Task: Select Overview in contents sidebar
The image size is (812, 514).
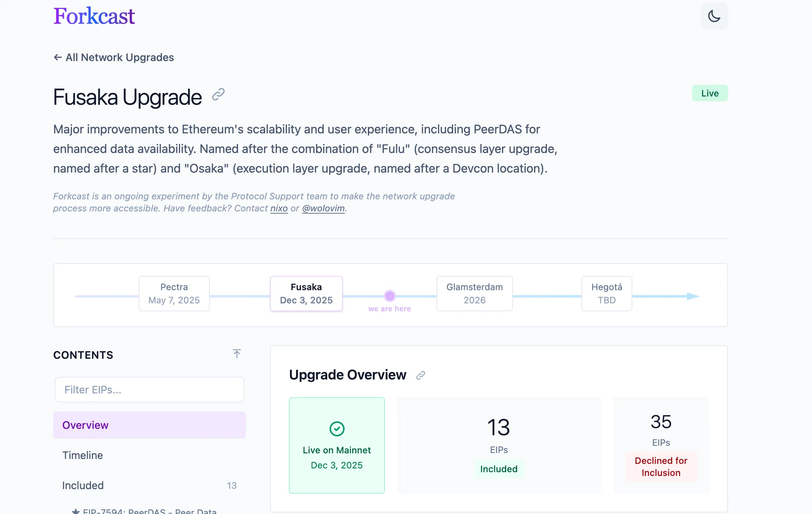Action: [x=149, y=425]
